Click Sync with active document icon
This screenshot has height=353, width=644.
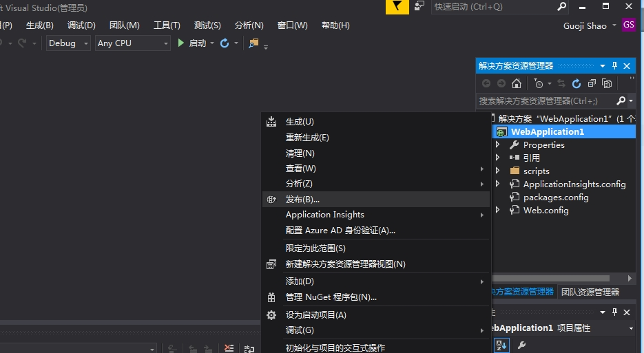pyautogui.click(x=561, y=83)
